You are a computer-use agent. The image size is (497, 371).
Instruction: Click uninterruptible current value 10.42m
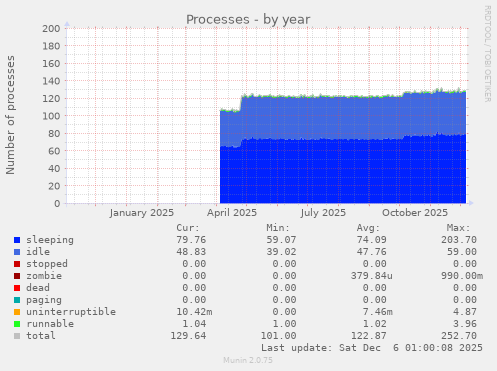(x=194, y=312)
